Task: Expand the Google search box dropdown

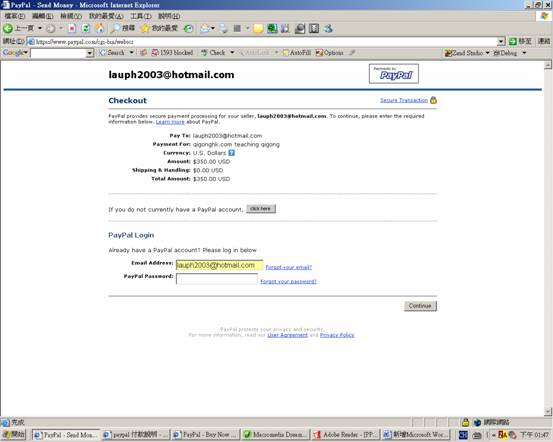Action: [x=90, y=53]
